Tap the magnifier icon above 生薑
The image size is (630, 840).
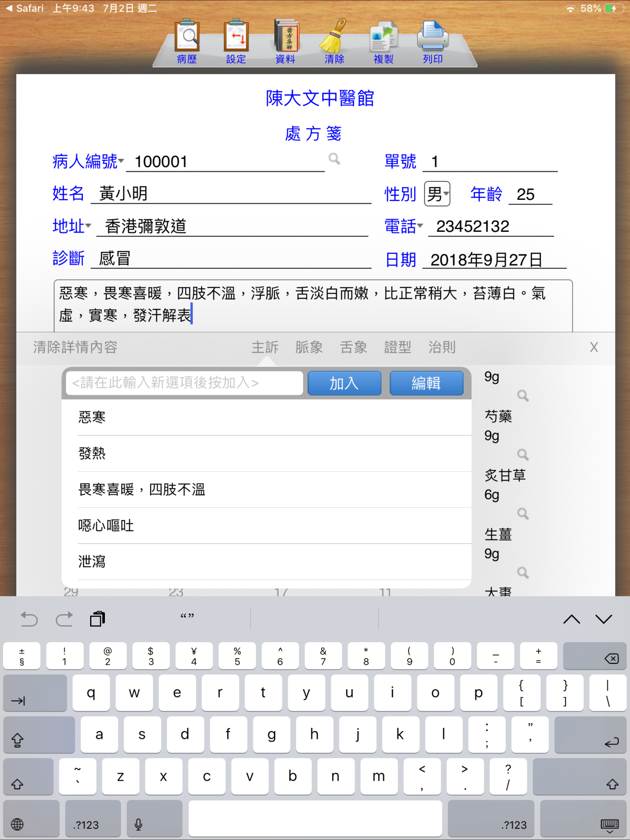(523, 514)
